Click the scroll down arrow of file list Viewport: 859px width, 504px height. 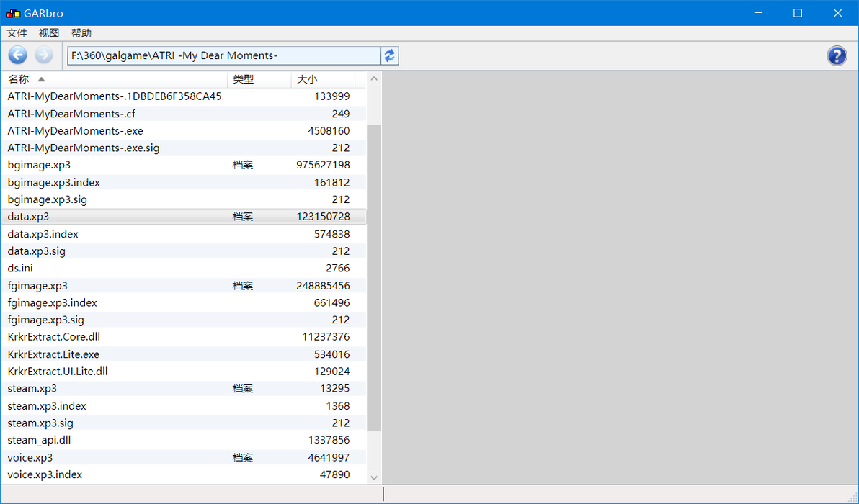[374, 477]
